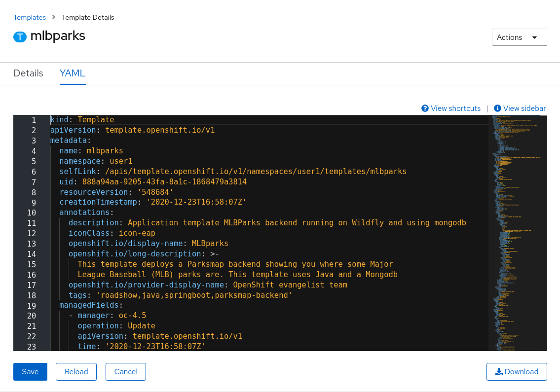Click the help circle icon beside View shortcuts
This screenshot has width=560, height=392.
(424, 108)
